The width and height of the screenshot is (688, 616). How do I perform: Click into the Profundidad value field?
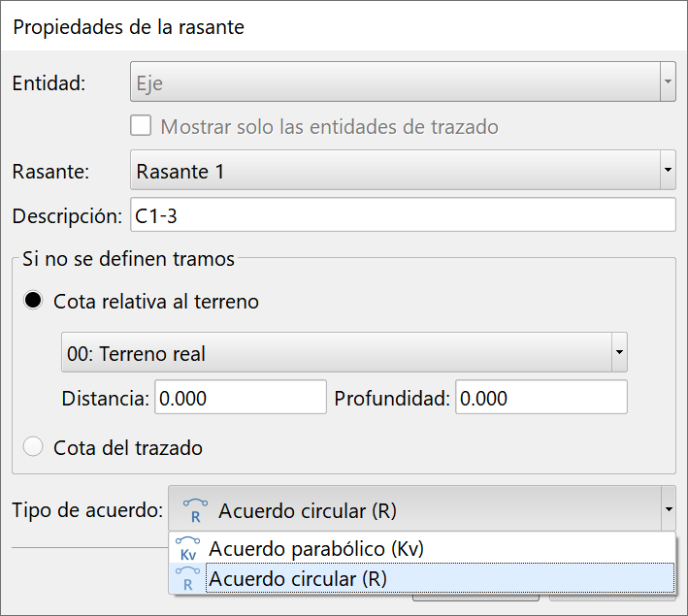pos(541,398)
